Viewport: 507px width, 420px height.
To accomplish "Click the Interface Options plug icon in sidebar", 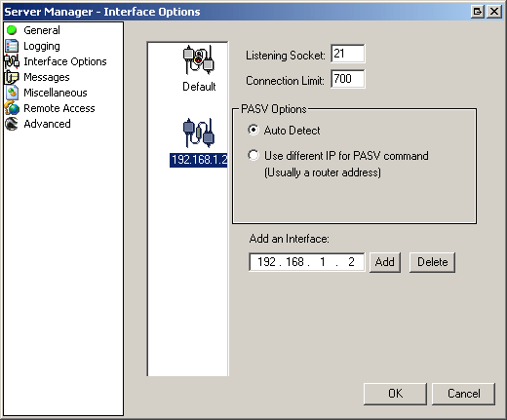I will pyautogui.click(x=12, y=61).
